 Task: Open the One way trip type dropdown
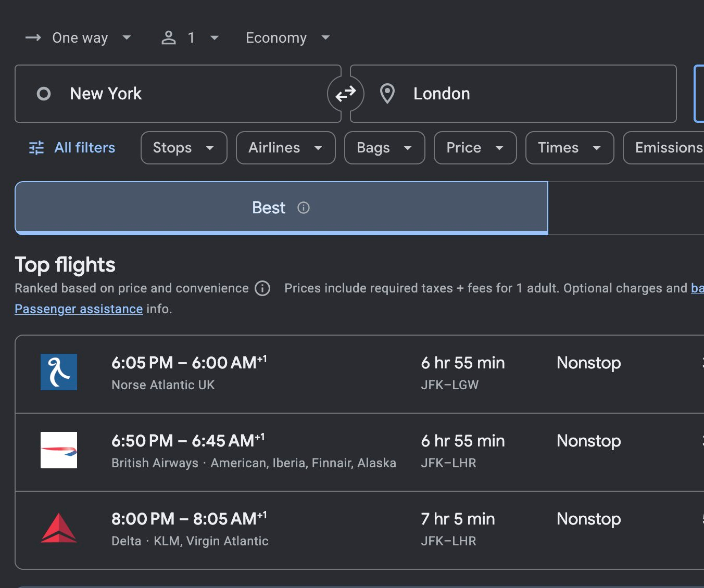coord(78,38)
